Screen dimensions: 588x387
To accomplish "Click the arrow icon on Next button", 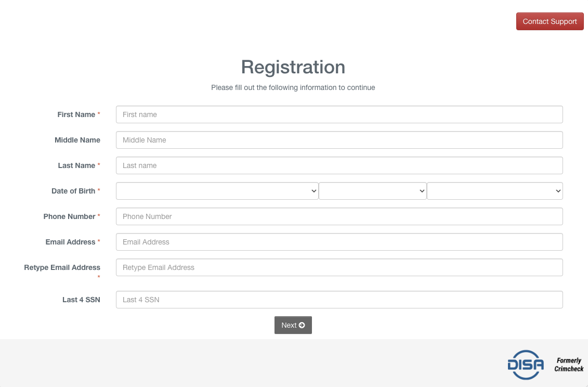I will pyautogui.click(x=302, y=325).
